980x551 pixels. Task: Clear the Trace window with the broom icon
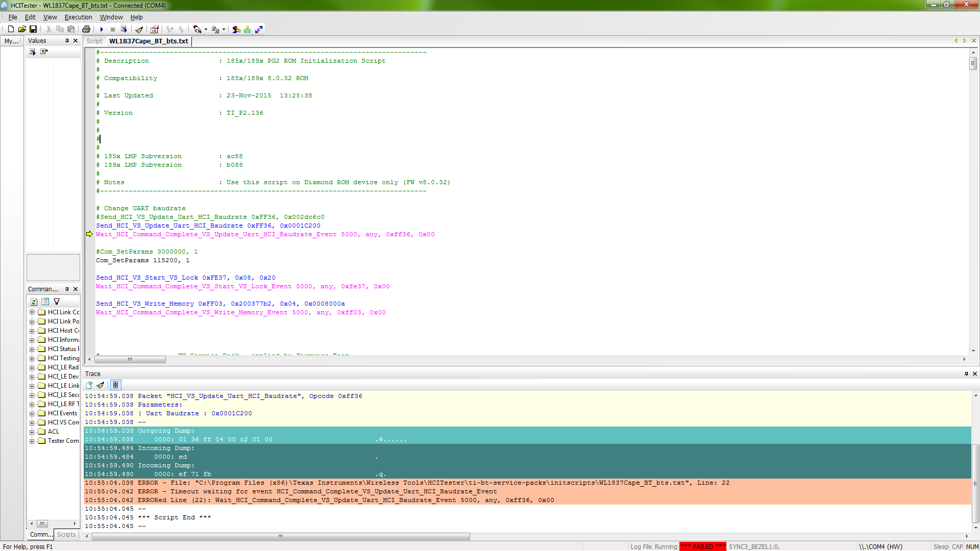click(101, 385)
